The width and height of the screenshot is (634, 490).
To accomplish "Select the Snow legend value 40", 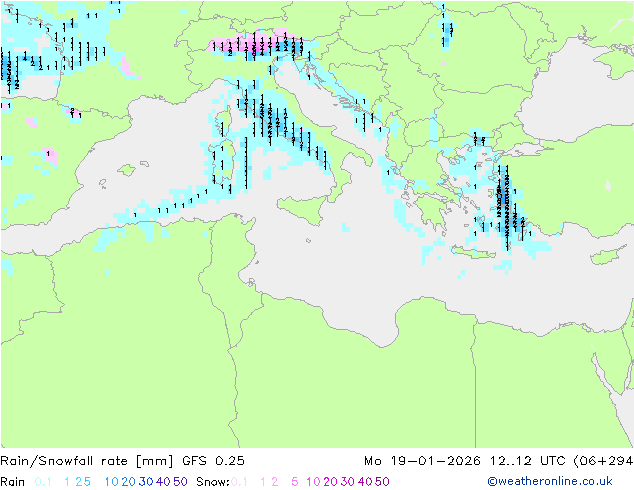I will coord(365,482).
